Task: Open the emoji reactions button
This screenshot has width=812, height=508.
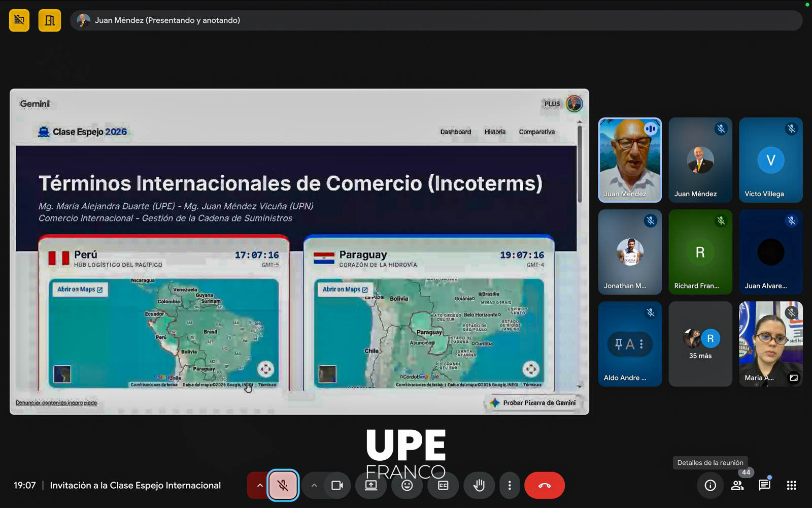Action: coord(407,486)
